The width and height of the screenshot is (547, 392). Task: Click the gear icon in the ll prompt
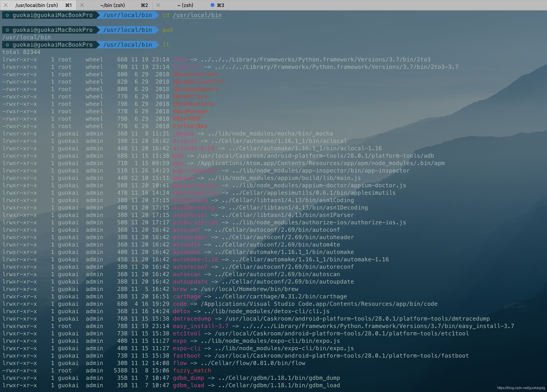[7, 45]
